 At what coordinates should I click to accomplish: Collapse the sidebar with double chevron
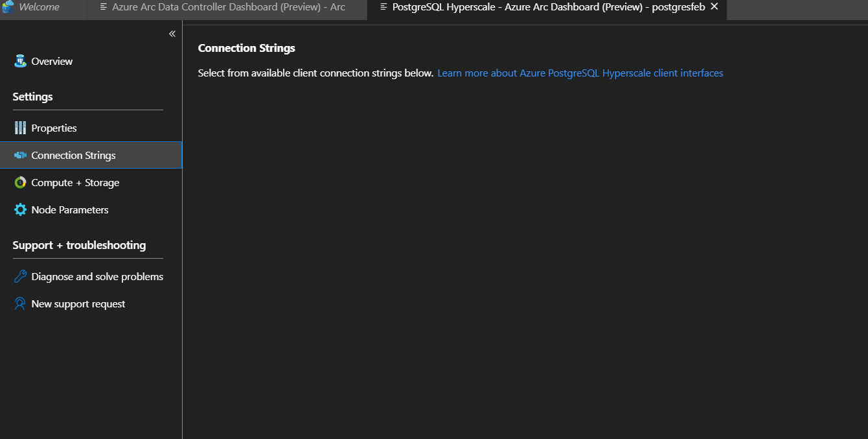pyautogui.click(x=172, y=34)
